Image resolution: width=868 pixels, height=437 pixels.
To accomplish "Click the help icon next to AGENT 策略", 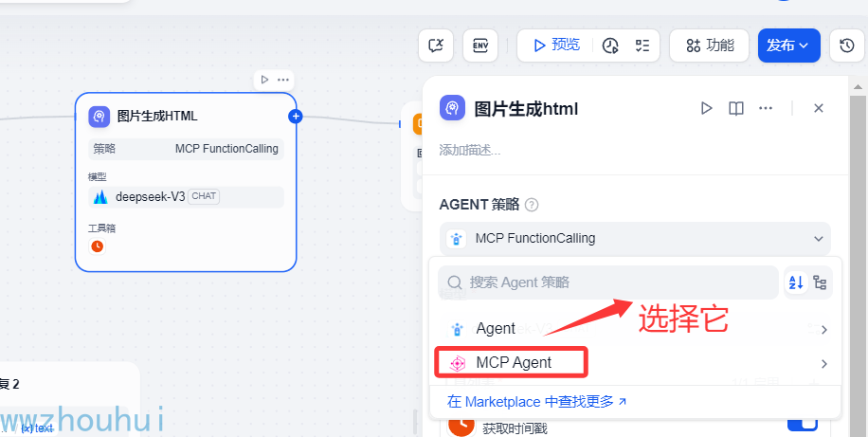I will point(532,205).
